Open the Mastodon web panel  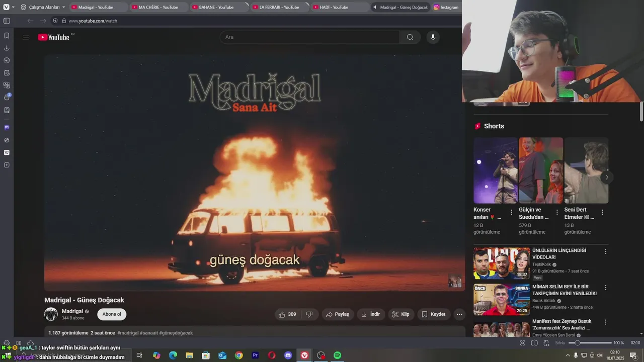[7, 127]
